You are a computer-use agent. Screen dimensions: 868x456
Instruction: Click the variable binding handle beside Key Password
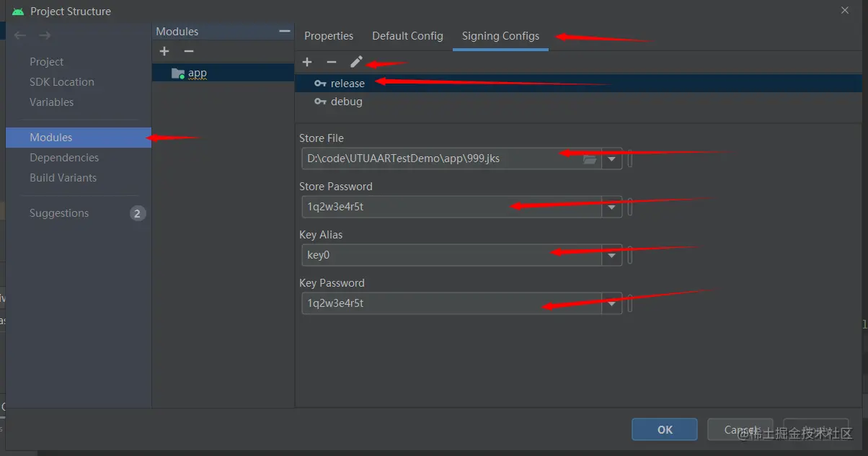tap(630, 304)
